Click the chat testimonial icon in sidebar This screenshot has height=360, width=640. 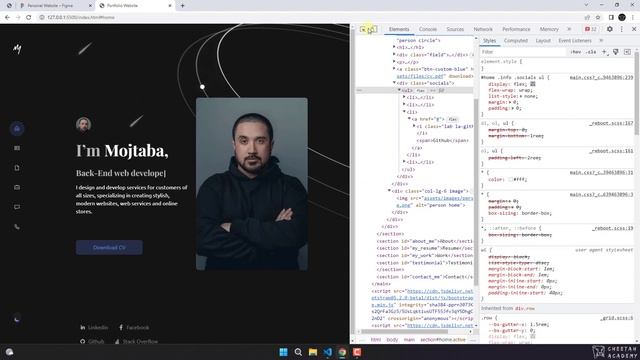tap(17, 207)
